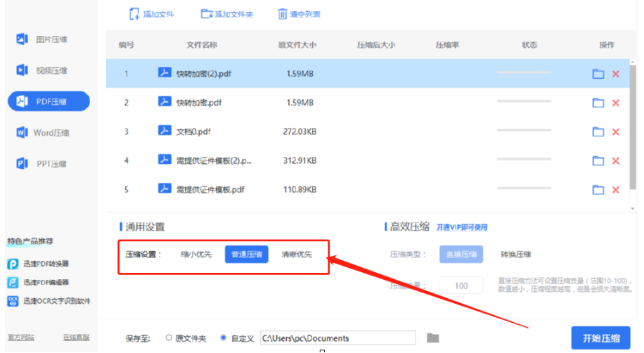Click the file list vertical scrollbar
644x353 pixels.
633,127
